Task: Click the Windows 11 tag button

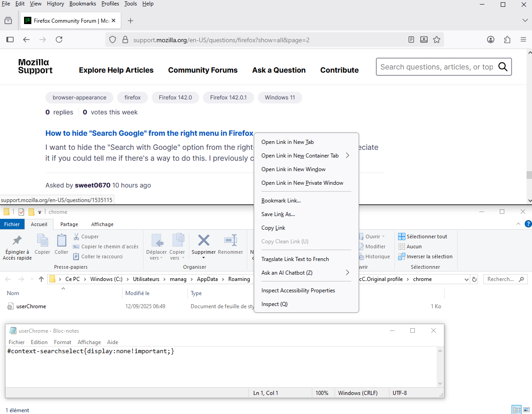Action: (280, 98)
